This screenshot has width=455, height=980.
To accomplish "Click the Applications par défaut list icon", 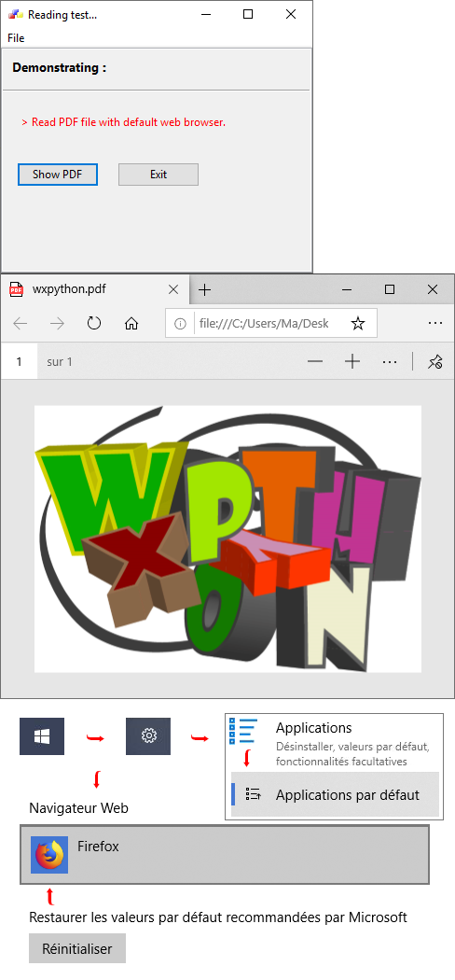I will pos(253,794).
